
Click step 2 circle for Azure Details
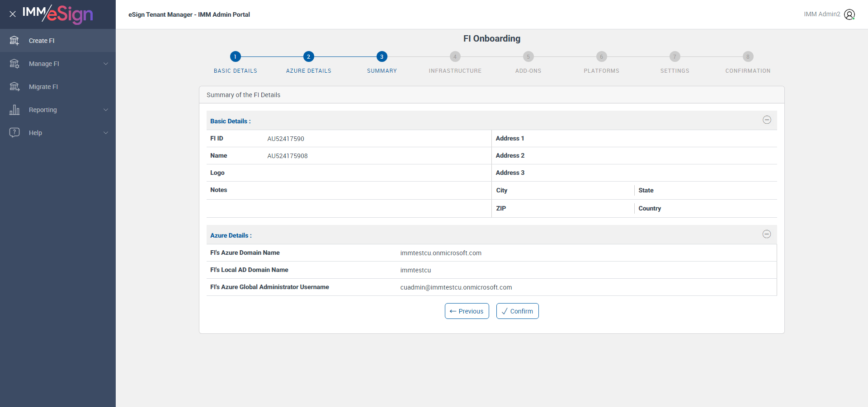(x=308, y=56)
